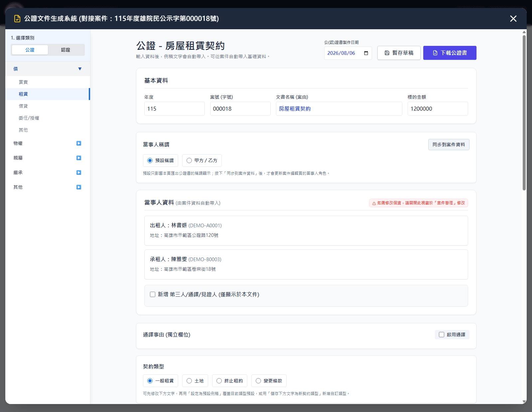Enable the 啟用通譯 checkbox
The image size is (532, 412).
click(x=442, y=335)
